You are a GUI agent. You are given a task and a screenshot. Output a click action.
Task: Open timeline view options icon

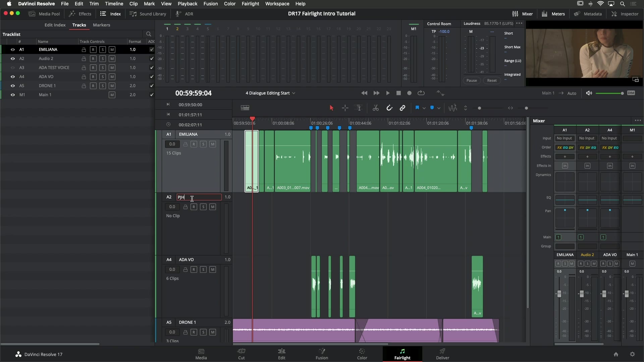pos(245,108)
